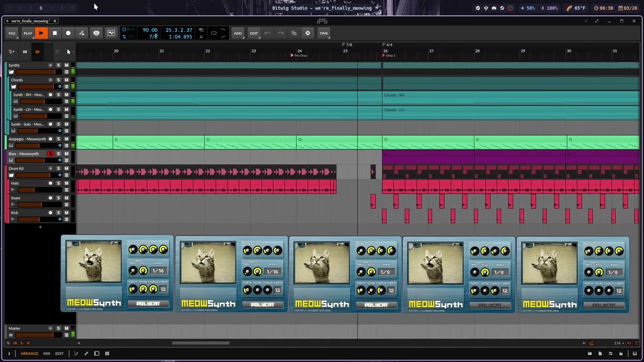Open vibrato speed 1/8 on fourth MeowSynth
Screen dimensions: 644x362
499,273
